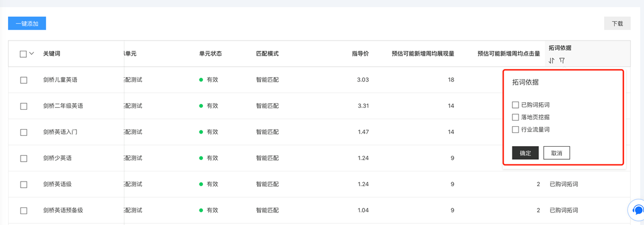
Task: Click the blue 一键添加 button
Action: tap(27, 23)
